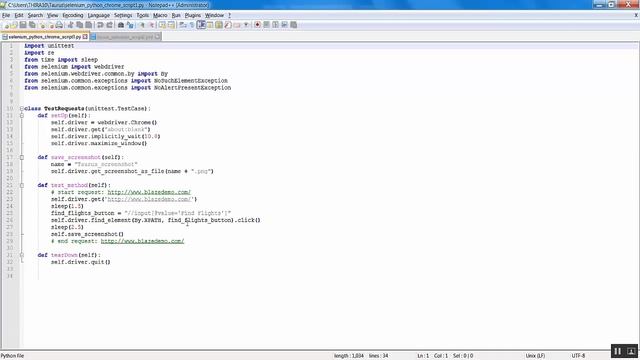Click the blazedemo link in the end request comment

pos(142,241)
